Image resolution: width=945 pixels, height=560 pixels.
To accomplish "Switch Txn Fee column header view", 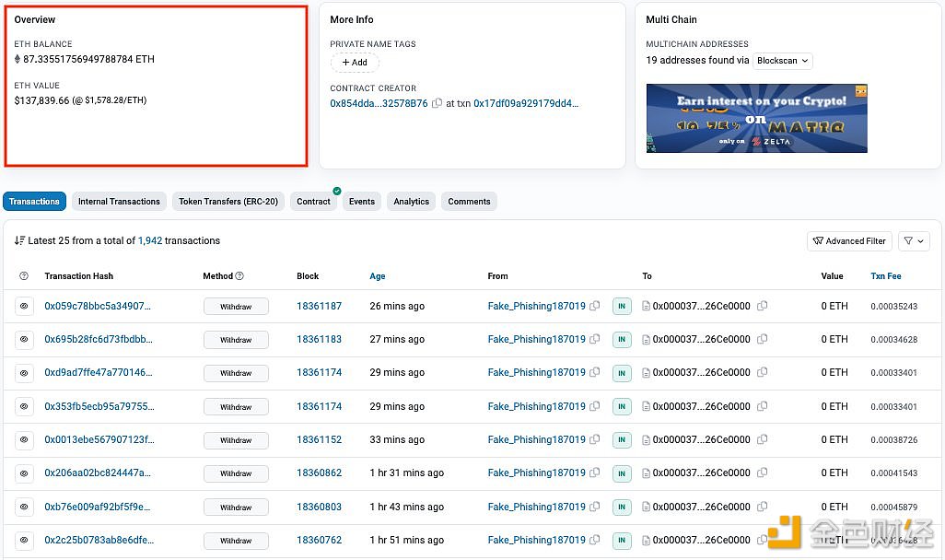I will (x=886, y=276).
